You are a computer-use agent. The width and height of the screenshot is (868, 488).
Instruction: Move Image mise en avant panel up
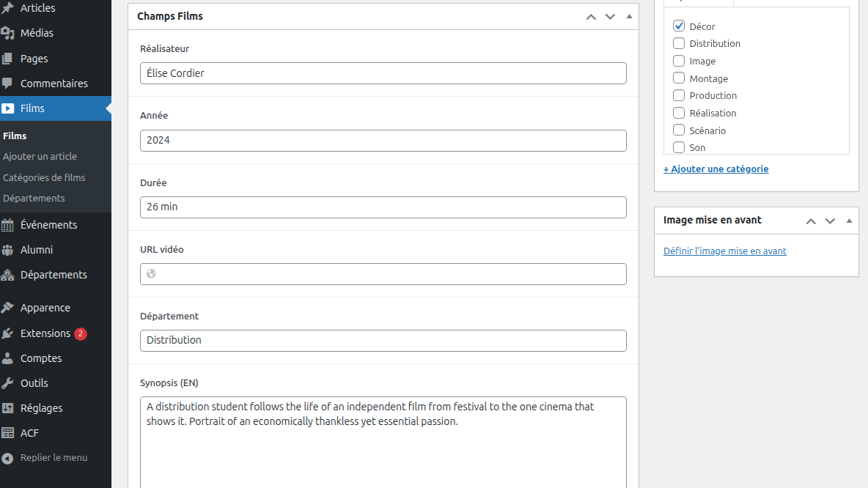(811, 221)
